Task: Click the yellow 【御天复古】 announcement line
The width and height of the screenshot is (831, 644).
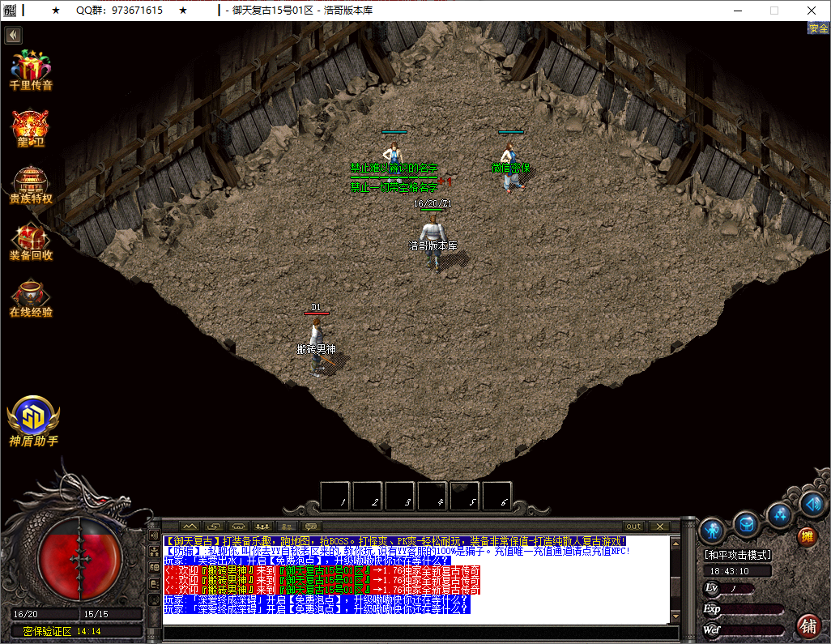Action: point(394,541)
